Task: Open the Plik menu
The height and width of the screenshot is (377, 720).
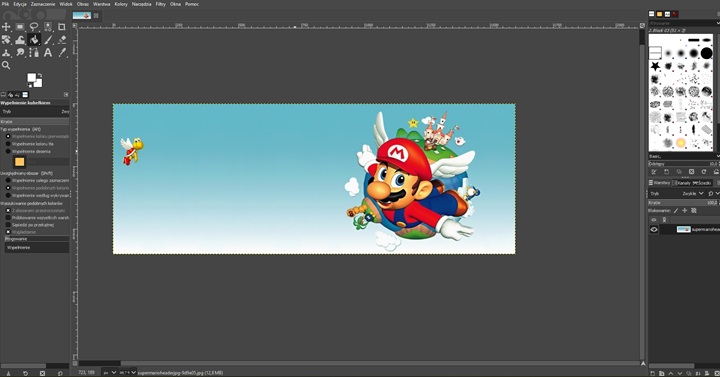Action: click(6, 4)
